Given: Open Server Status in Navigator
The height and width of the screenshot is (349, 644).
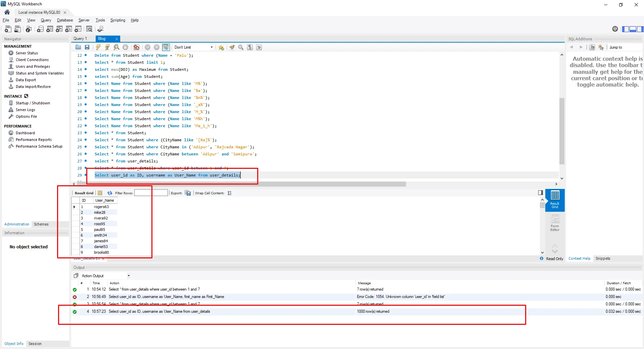Looking at the screenshot, I should (x=27, y=53).
